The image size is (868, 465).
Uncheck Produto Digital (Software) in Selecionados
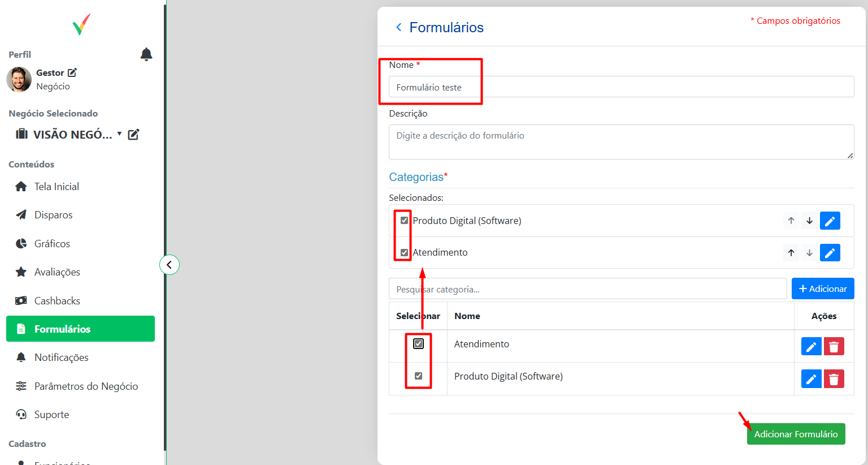tap(404, 221)
